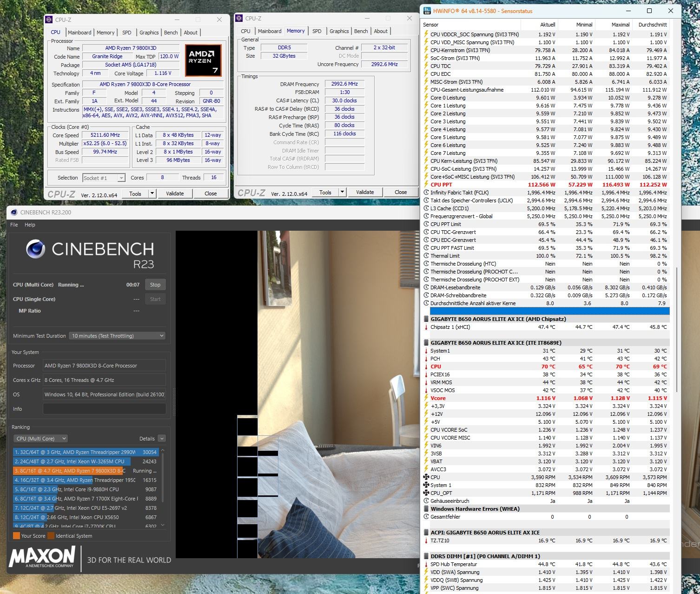The width and height of the screenshot is (700, 594).
Task: Click the brown Identical System swatch
Action: (51, 535)
